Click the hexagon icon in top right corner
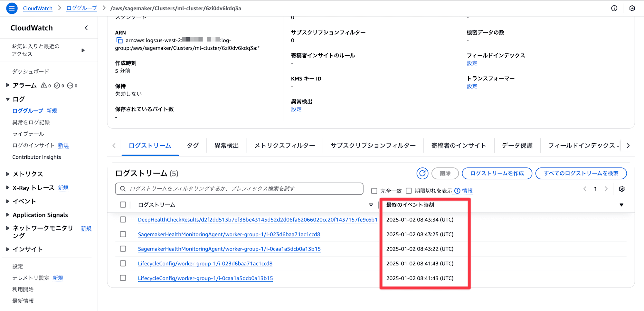The height and width of the screenshot is (311, 644). pos(632,8)
